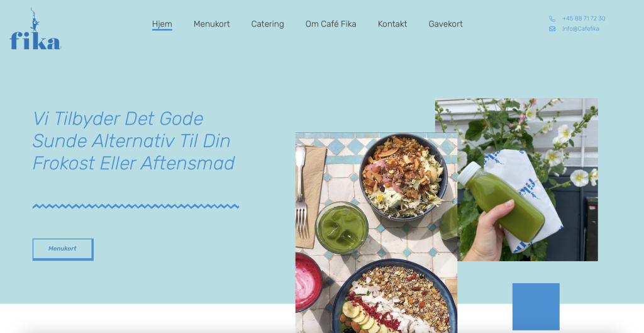Open Om Café Fika page
Screen dimensions: 644x333
pos(331,25)
